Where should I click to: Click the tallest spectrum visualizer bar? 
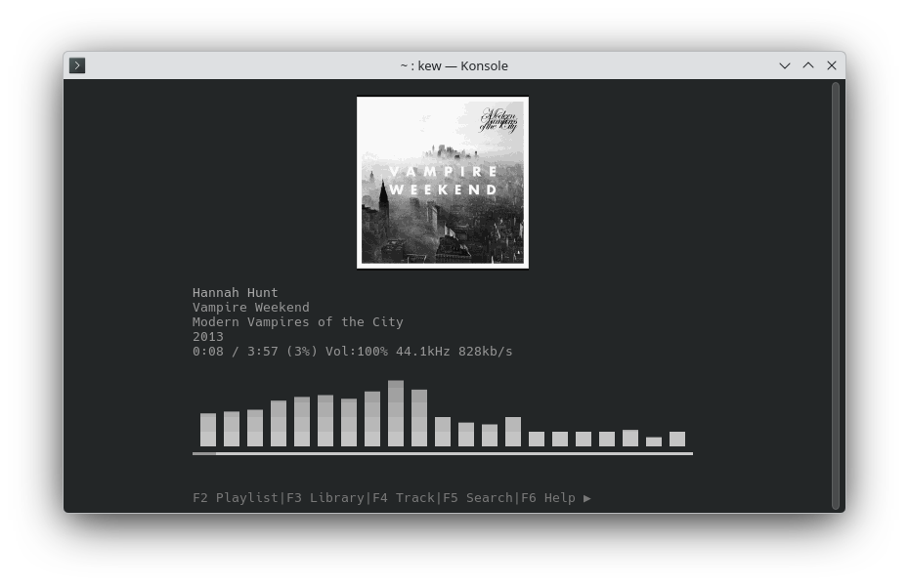point(396,413)
